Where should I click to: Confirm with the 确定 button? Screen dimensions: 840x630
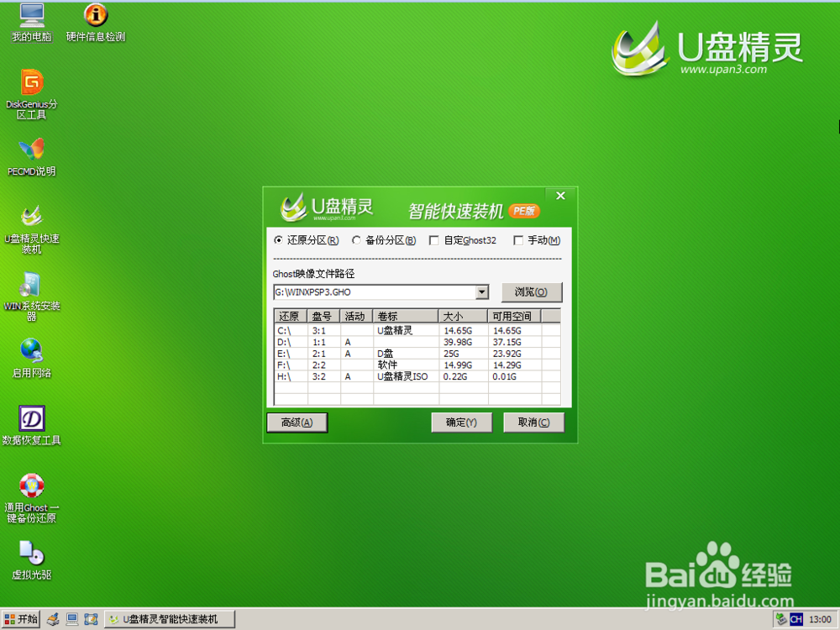point(461,423)
